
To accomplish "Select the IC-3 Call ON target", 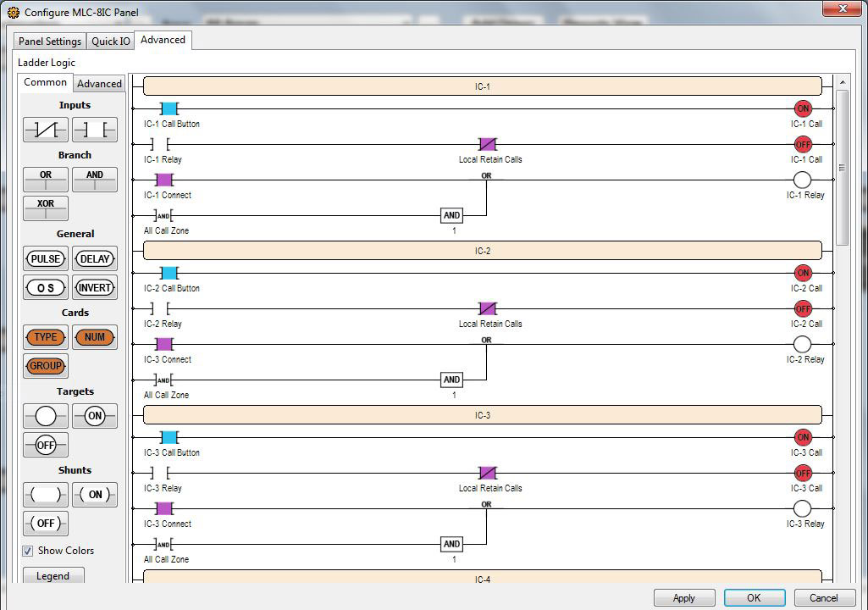I will [803, 438].
